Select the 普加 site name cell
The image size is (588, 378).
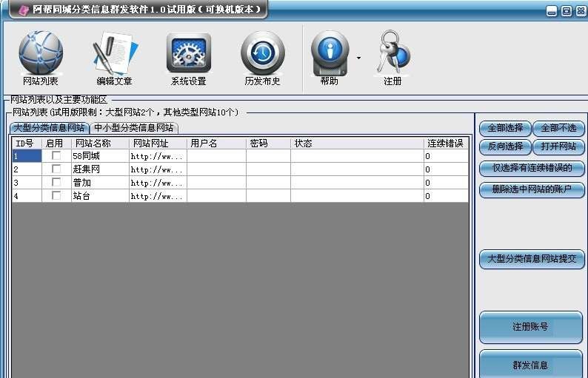[100, 183]
